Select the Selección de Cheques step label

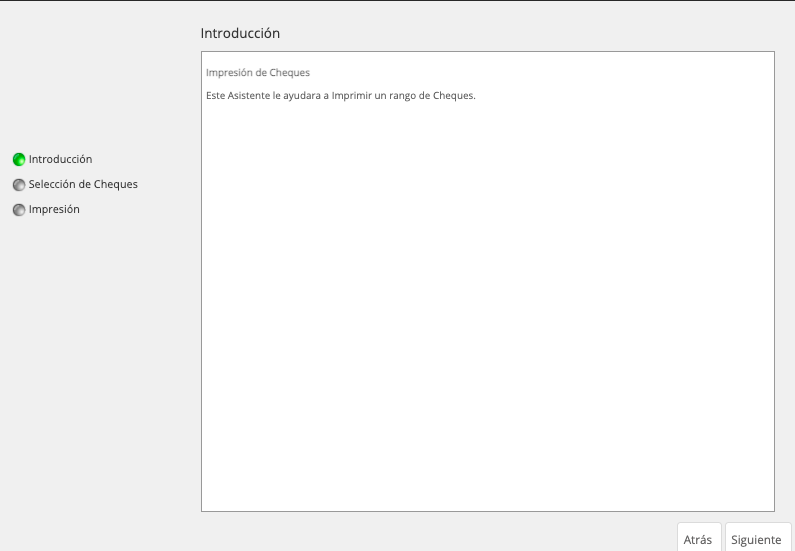point(83,185)
